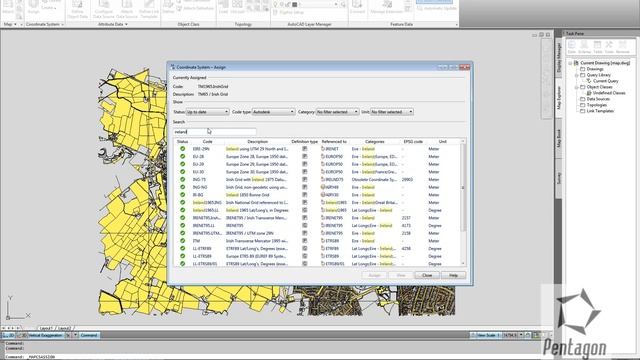Select the IRENET95.UTM row in list
Viewport: 640px width, 360px height.
point(318,233)
